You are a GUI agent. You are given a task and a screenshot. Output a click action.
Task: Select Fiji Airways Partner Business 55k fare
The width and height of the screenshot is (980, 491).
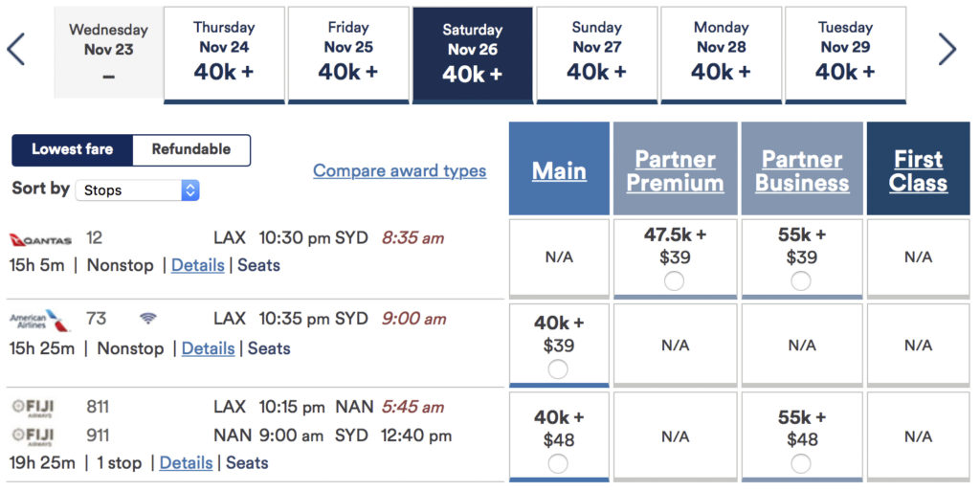coord(801,463)
